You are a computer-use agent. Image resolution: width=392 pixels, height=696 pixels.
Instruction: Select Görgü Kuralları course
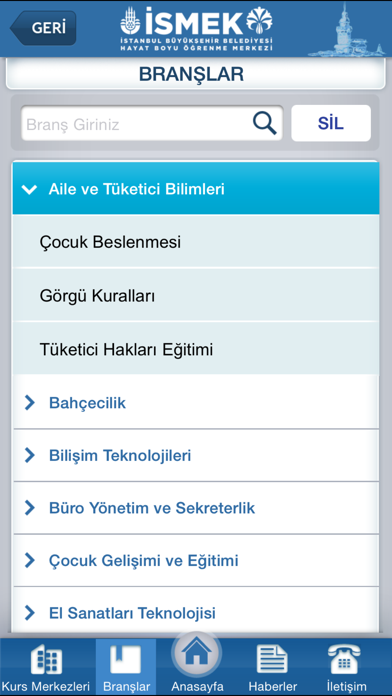tap(196, 296)
